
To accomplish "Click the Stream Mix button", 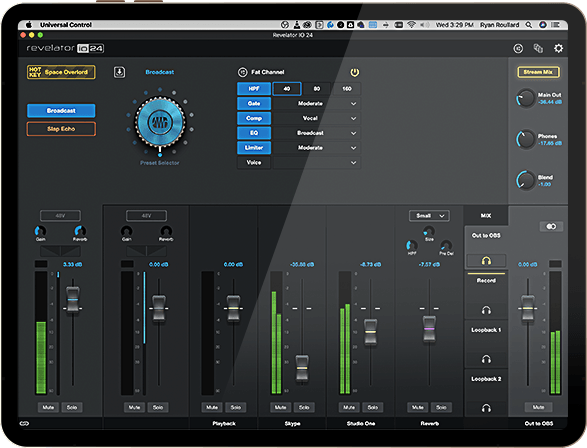I will pyautogui.click(x=538, y=72).
